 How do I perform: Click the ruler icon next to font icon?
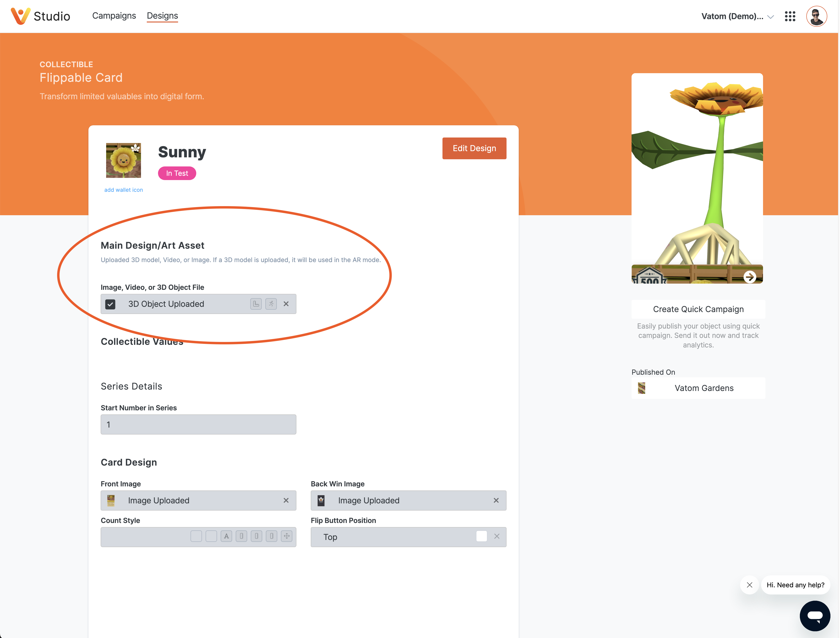(x=241, y=536)
